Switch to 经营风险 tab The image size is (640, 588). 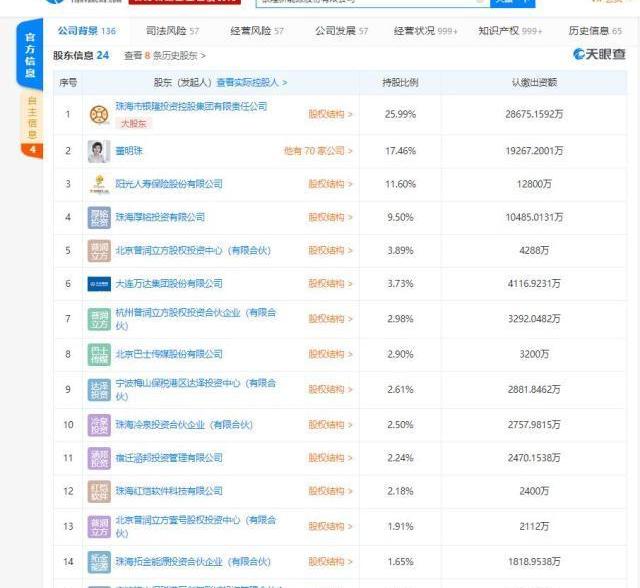point(257,31)
